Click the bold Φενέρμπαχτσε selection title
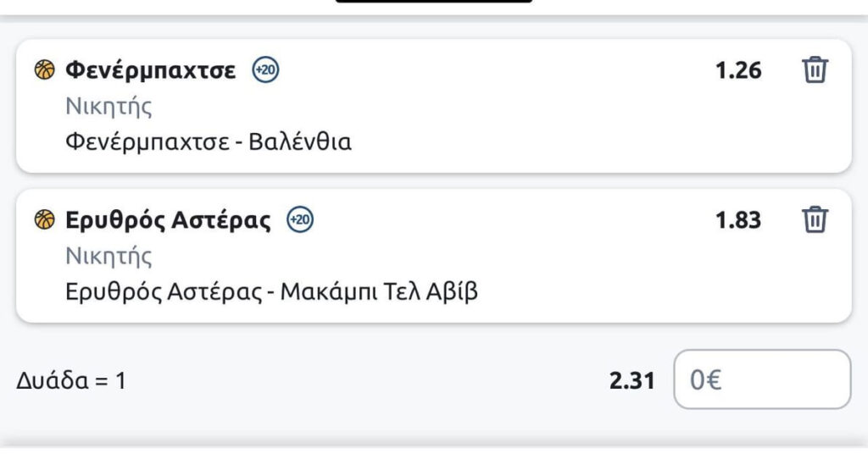This screenshot has width=868, height=465. click(151, 70)
